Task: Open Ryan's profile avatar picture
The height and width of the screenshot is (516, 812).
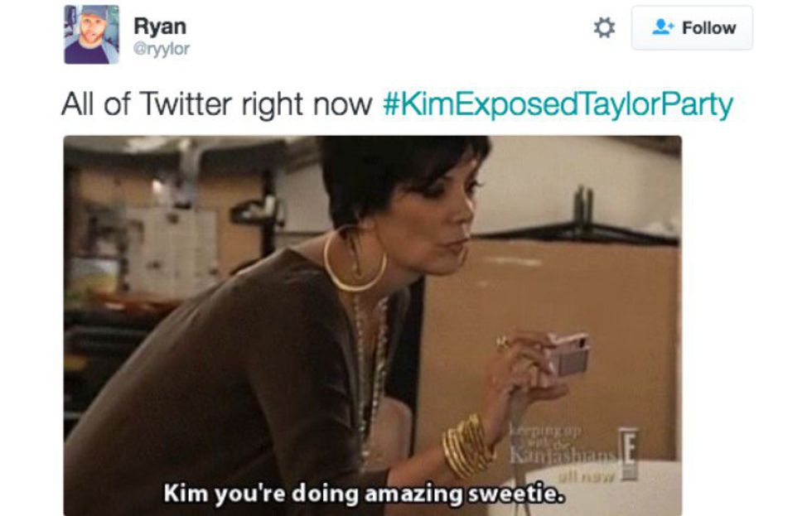Action: tap(91, 35)
